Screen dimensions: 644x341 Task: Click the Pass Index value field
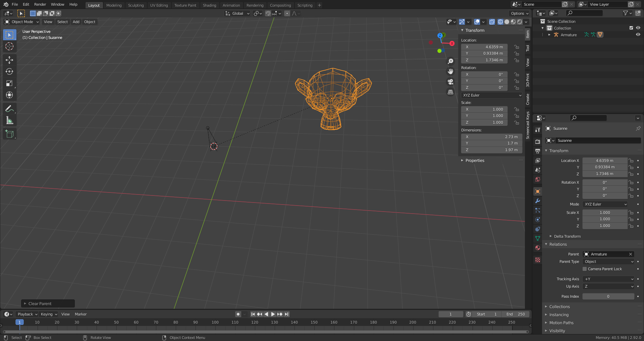608,296
